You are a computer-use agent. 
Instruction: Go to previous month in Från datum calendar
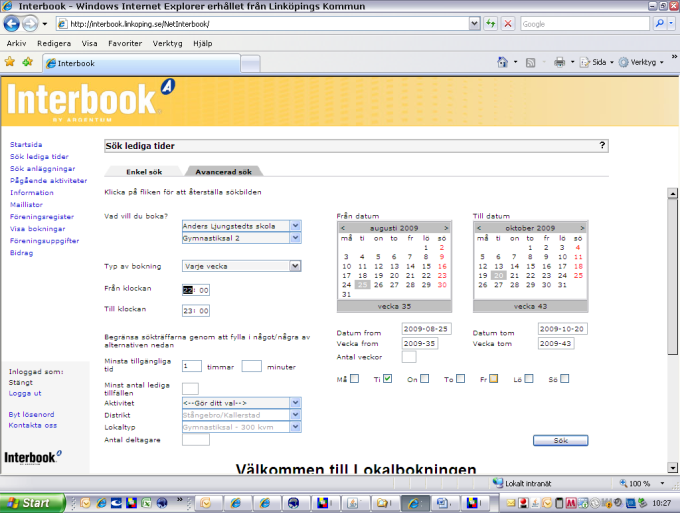(x=343, y=228)
